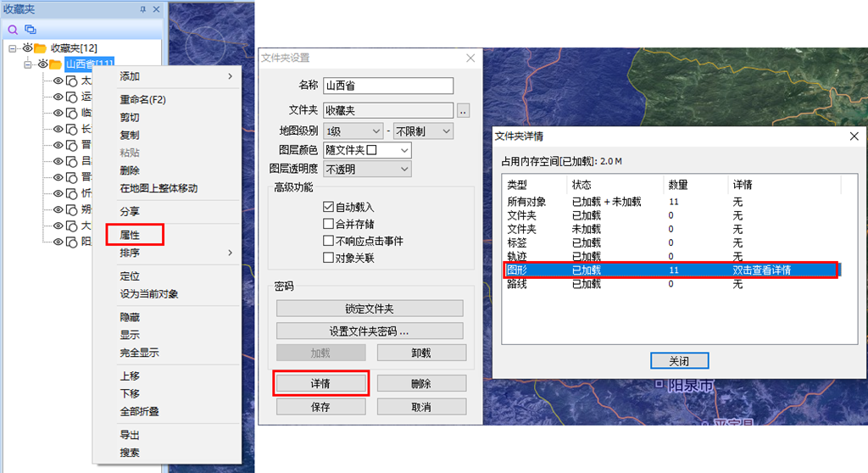Click the orange folder icon of 收藏夹[12]
868x473 pixels.
point(40,48)
